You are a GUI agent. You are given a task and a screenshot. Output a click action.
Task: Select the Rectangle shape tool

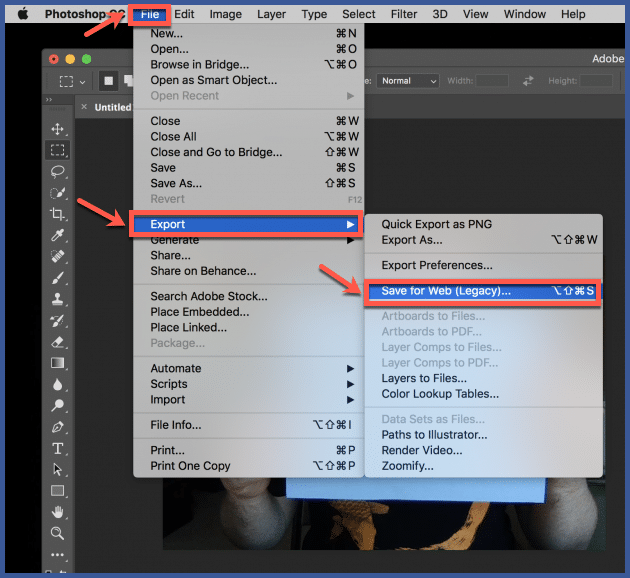click(x=57, y=491)
